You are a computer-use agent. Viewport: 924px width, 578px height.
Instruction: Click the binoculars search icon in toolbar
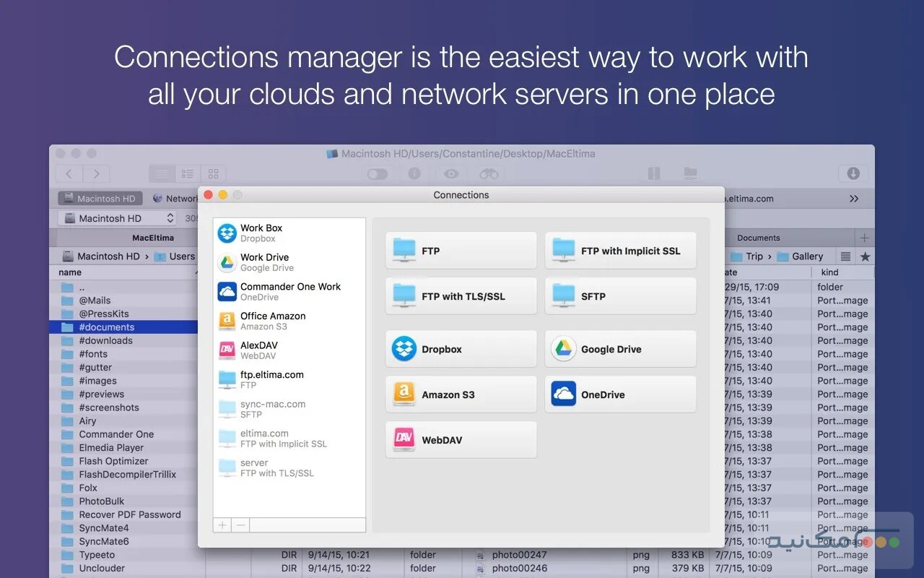tap(489, 173)
